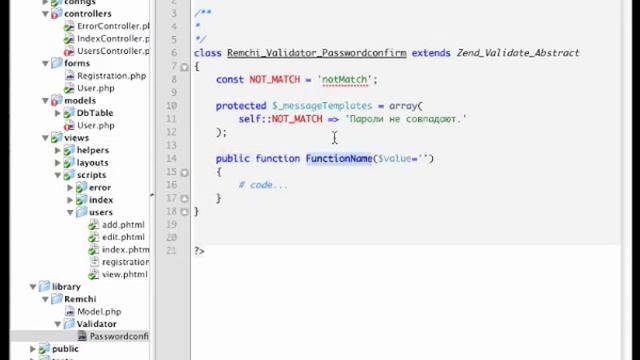Click fold marker at line 18
640x360 pixels.
(x=184, y=212)
